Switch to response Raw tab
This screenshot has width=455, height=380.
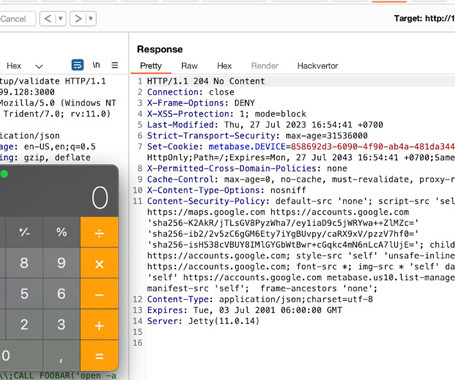click(189, 66)
